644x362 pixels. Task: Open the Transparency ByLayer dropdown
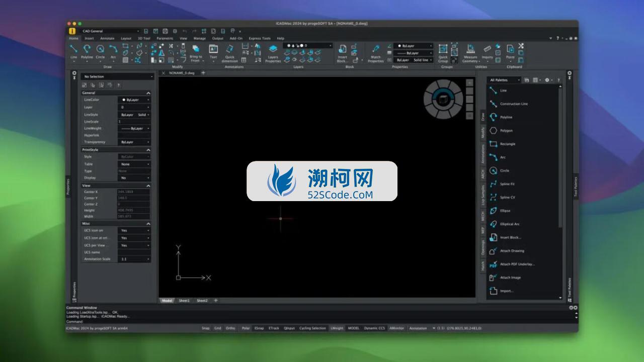pyautogui.click(x=134, y=142)
